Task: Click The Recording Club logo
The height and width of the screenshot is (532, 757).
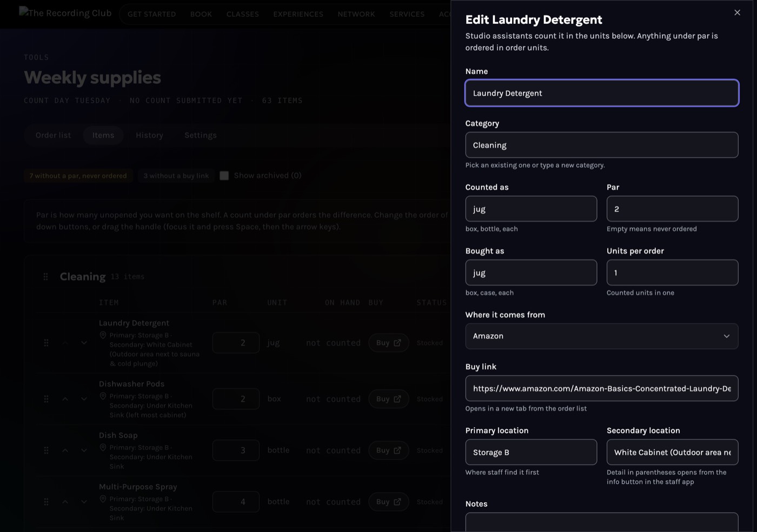Action: 65,12
